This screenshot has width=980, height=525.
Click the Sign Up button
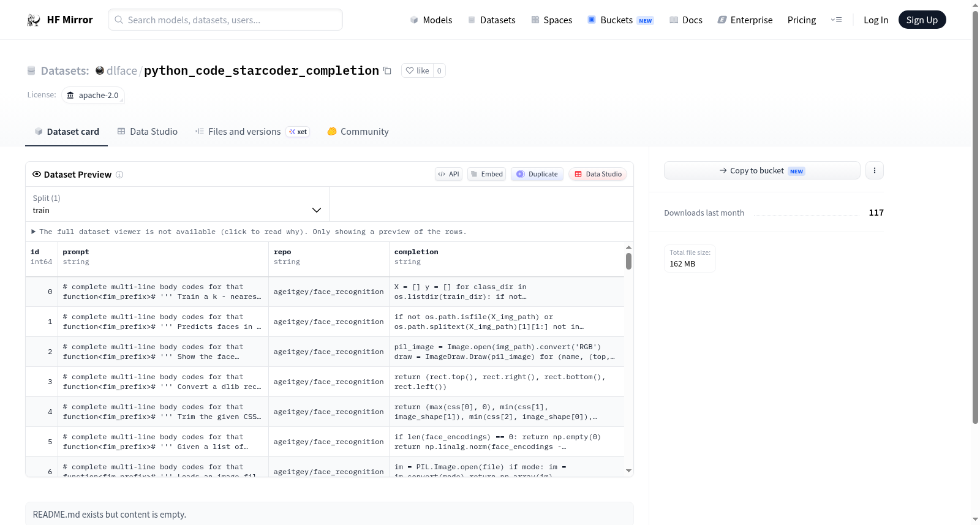(x=922, y=20)
